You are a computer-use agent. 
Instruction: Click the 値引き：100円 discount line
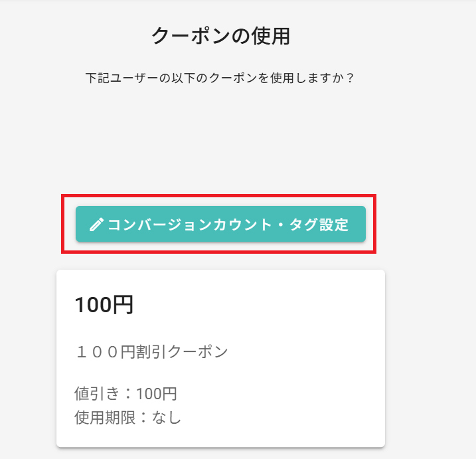click(x=125, y=394)
